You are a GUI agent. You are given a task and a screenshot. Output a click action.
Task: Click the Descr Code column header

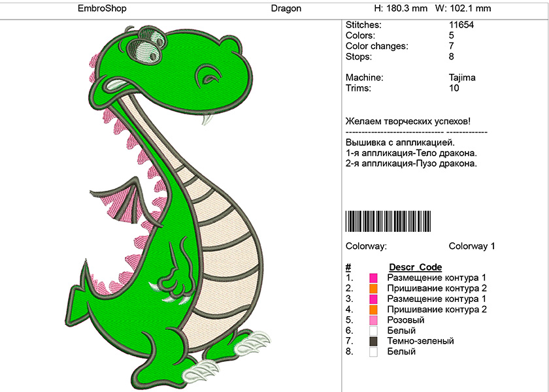point(415,267)
